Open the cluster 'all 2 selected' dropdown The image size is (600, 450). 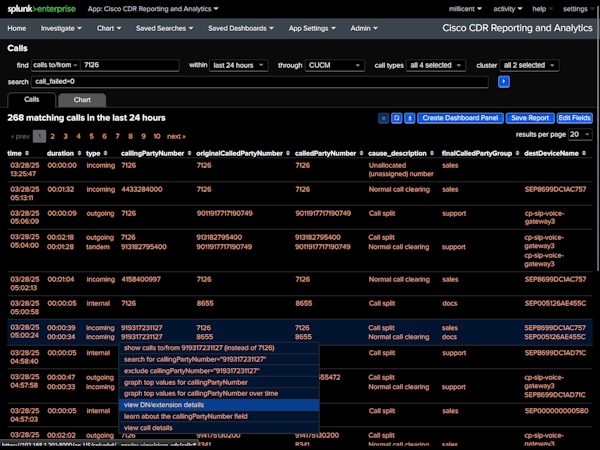pos(529,65)
